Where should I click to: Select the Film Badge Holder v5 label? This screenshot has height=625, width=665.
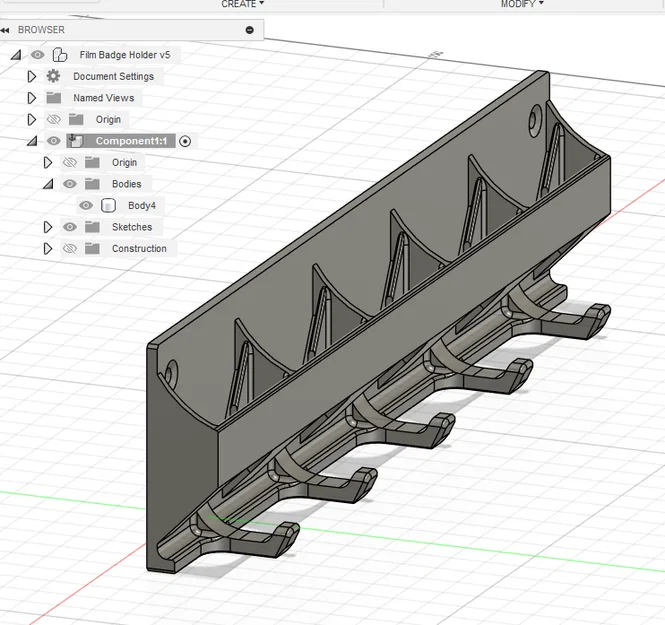coord(125,55)
